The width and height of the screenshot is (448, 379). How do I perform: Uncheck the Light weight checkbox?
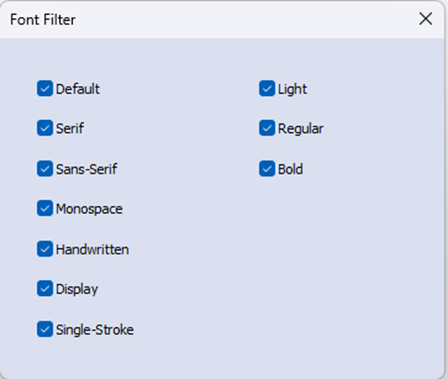click(267, 88)
